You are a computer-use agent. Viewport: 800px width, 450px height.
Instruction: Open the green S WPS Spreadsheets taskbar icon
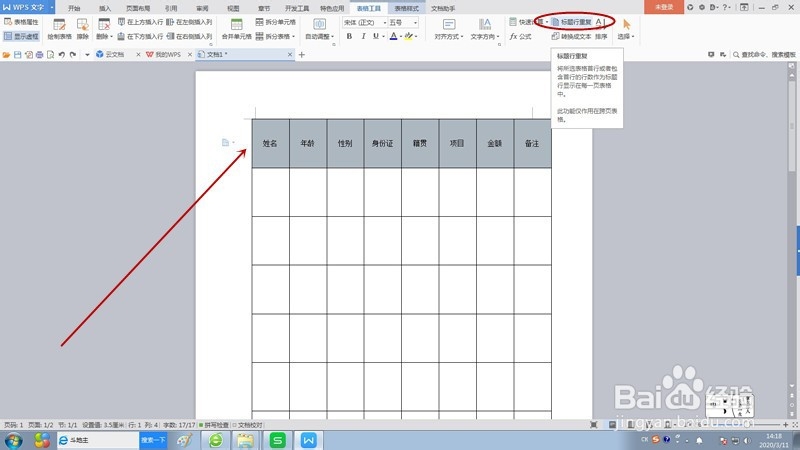278,440
